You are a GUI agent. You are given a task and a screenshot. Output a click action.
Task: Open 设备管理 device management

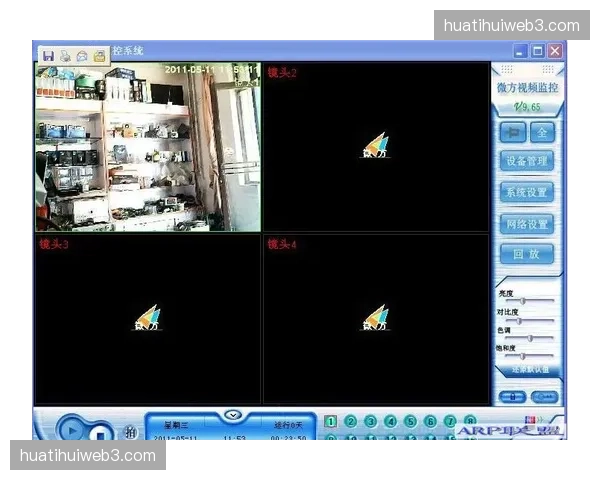click(x=526, y=160)
